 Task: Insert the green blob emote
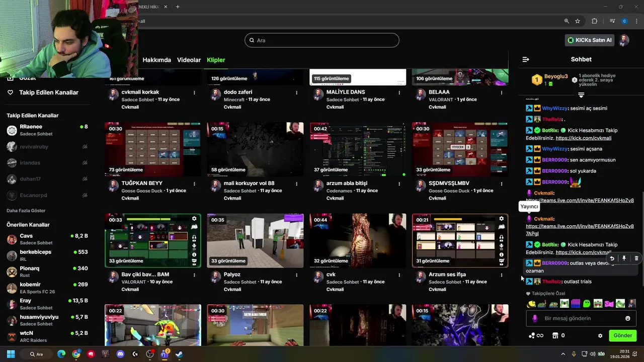(x=587, y=304)
